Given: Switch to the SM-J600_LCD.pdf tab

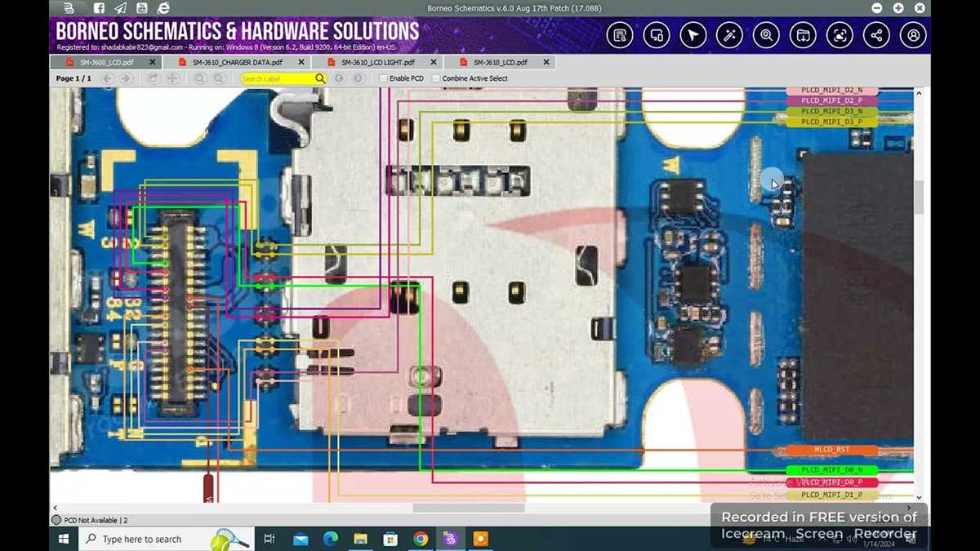Looking at the screenshot, I should click(x=105, y=62).
